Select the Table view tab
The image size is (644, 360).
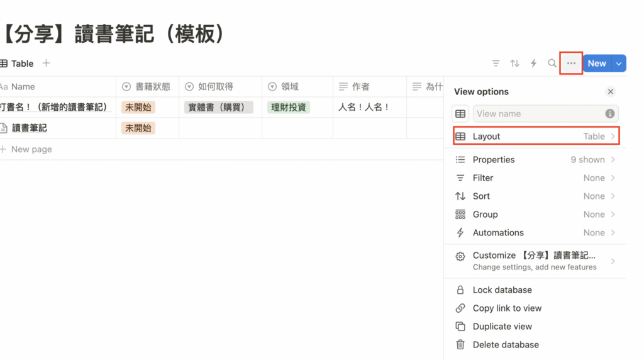tap(18, 64)
